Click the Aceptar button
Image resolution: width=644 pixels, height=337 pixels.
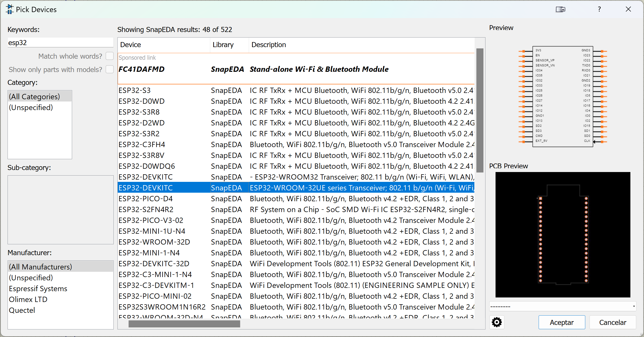pyautogui.click(x=562, y=322)
